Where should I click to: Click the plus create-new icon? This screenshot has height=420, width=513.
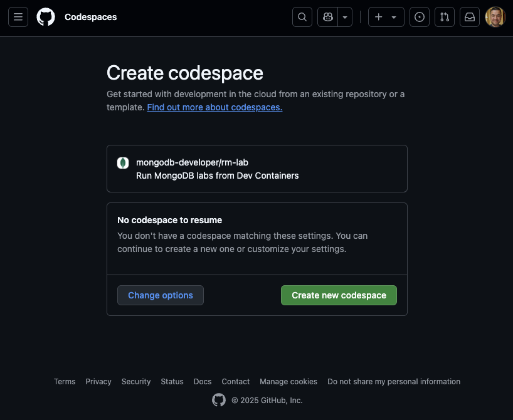(379, 17)
